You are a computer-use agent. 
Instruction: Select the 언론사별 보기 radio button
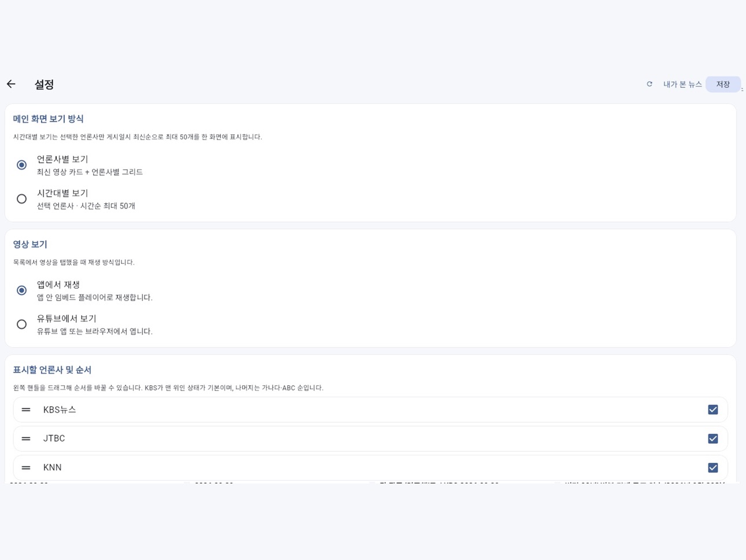21,165
